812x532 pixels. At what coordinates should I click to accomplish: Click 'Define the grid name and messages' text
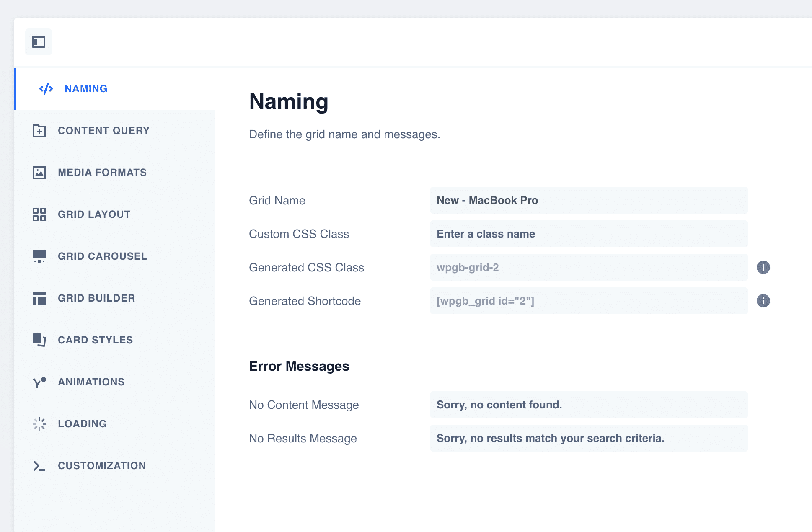[344, 134]
